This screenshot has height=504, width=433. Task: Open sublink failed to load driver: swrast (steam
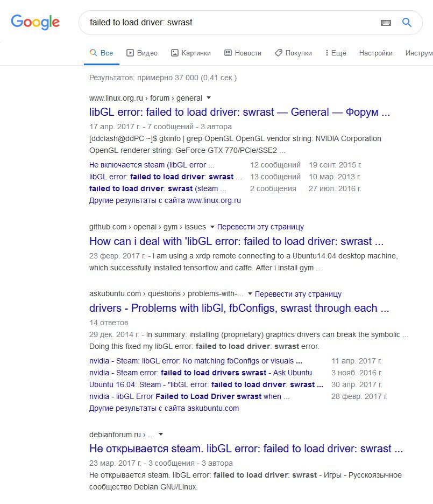coord(158,188)
